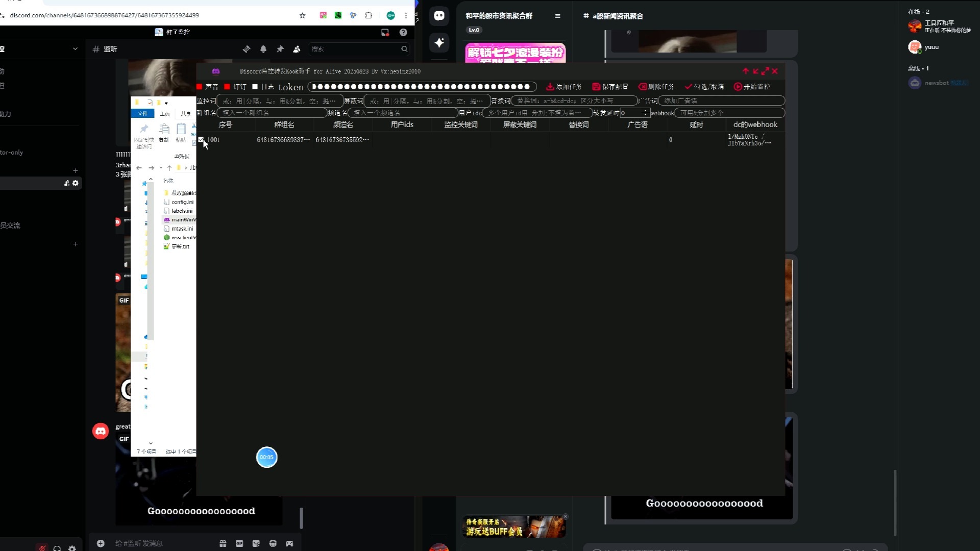This screenshot has height=551, width=980.
Task: Click 勾选/取消 select toggle button
Action: point(704,87)
